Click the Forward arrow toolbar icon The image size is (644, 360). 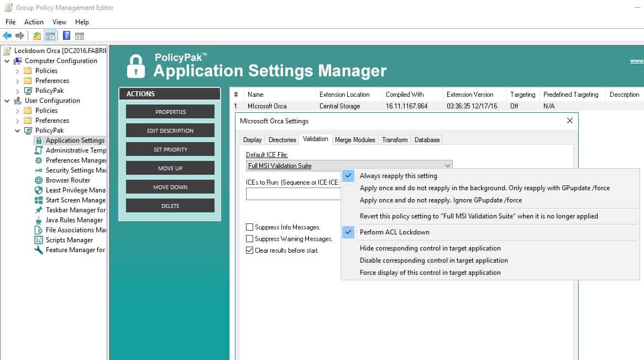coord(19,36)
